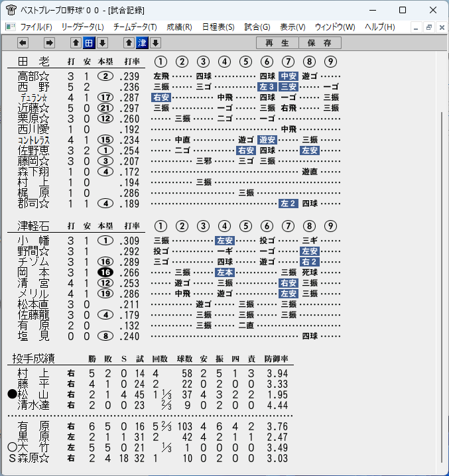Screen dimensions: 449x476
Task: Expand the 成績(R) menu
Action: pos(179,27)
